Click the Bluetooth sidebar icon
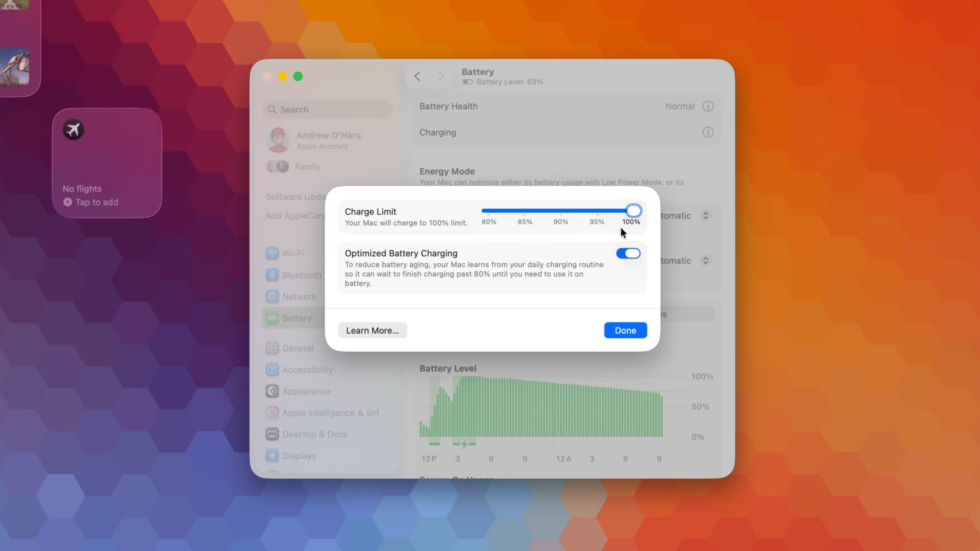980x551 pixels. point(272,275)
